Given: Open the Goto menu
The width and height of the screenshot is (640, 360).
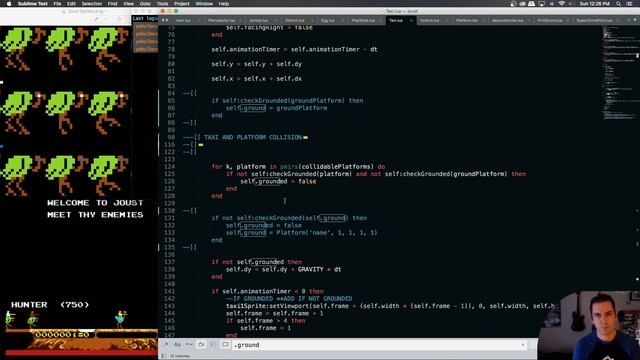Looking at the screenshot, I should point(145,4).
